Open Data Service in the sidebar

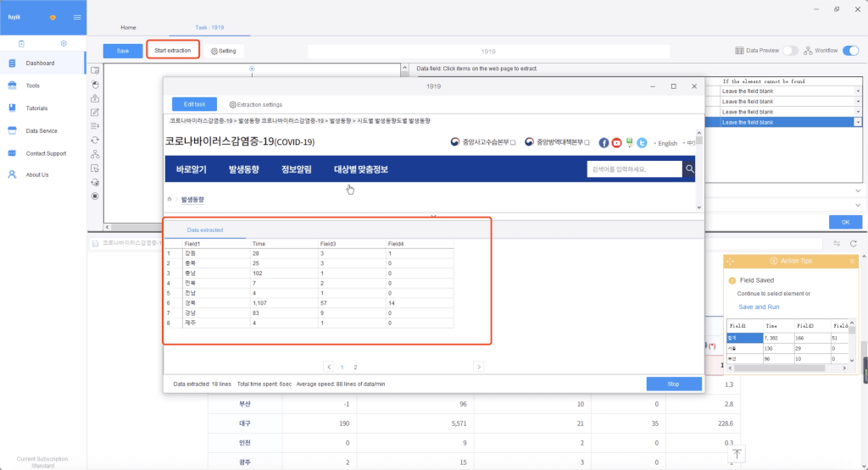[42, 131]
